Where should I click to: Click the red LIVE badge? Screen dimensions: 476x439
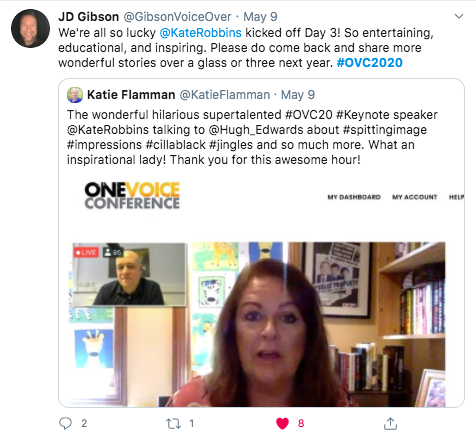coord(86,252)
